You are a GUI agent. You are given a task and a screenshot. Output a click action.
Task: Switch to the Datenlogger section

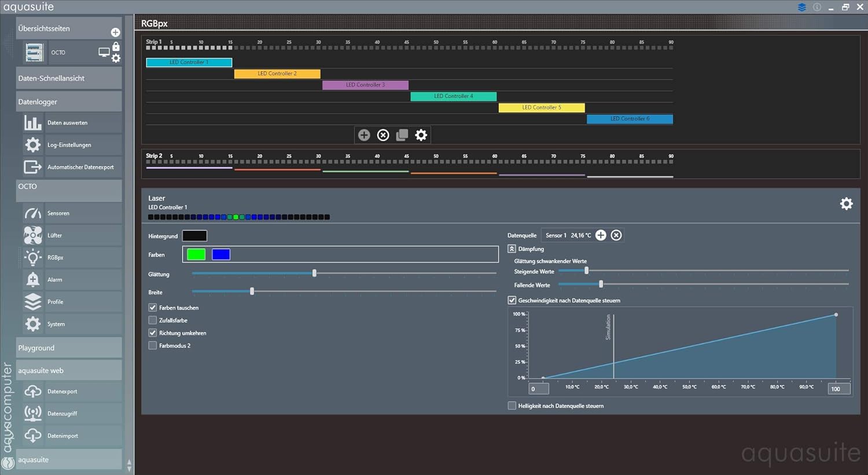click(x=68, y=101)
